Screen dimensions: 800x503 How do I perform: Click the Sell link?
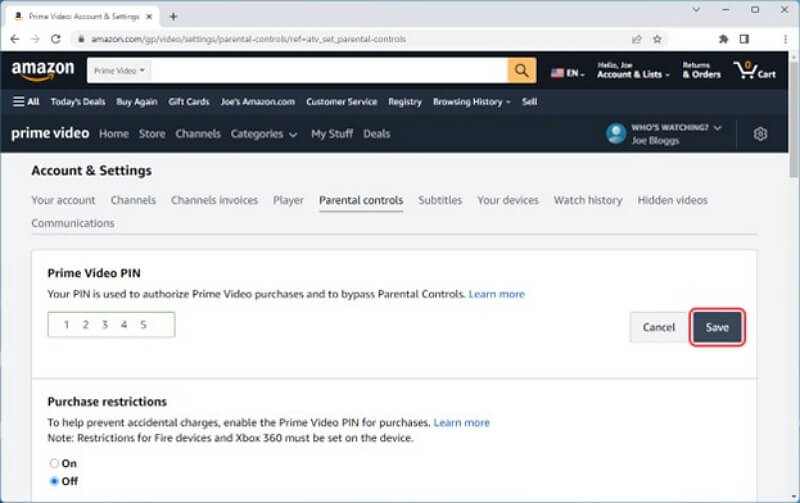(x=529, y=102)
